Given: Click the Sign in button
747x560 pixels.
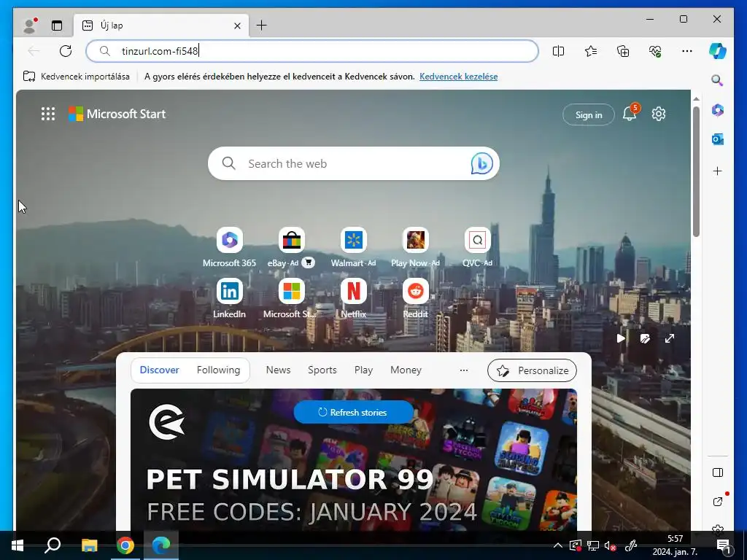Looking at the screenshot, I should pos(589,114).
